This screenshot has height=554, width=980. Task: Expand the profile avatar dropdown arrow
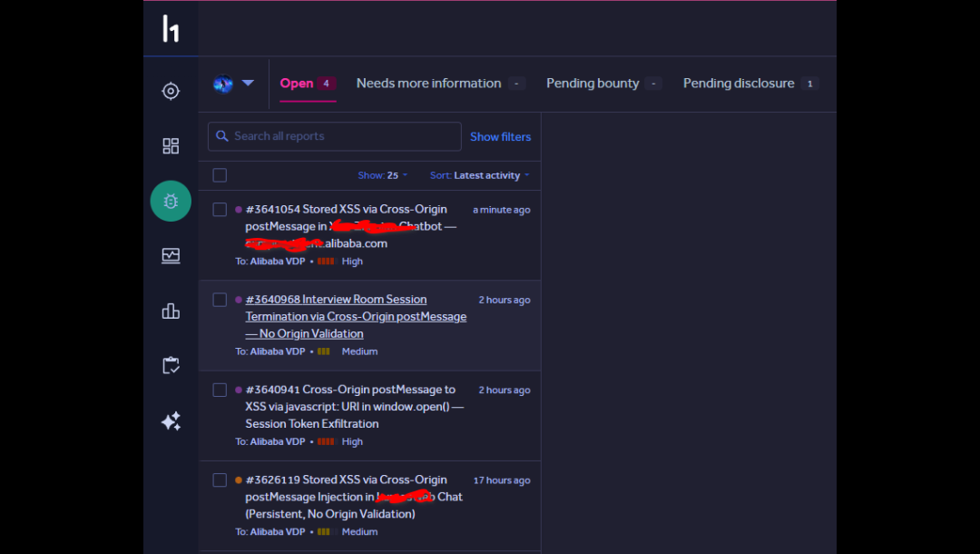248,83
